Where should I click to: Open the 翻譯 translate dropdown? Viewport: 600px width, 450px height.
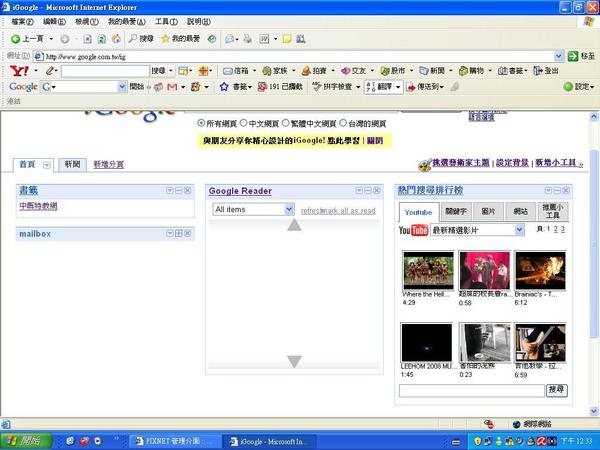(398, 87)
